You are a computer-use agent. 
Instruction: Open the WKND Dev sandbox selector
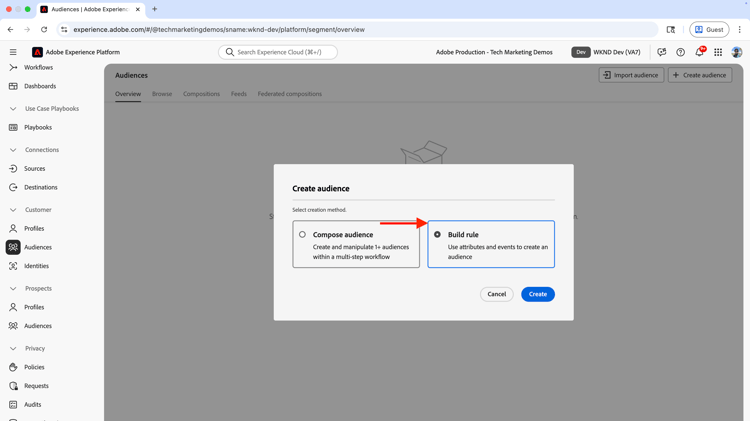click(x=606, y=52)
